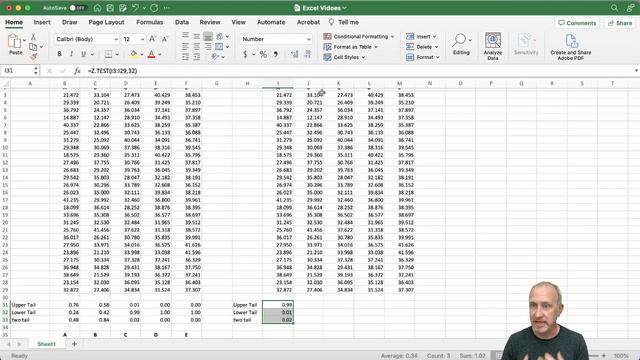Apply percent style
The width and height of the screenshot is (640, 360).
pyautogui.click(x=263, y=54)
